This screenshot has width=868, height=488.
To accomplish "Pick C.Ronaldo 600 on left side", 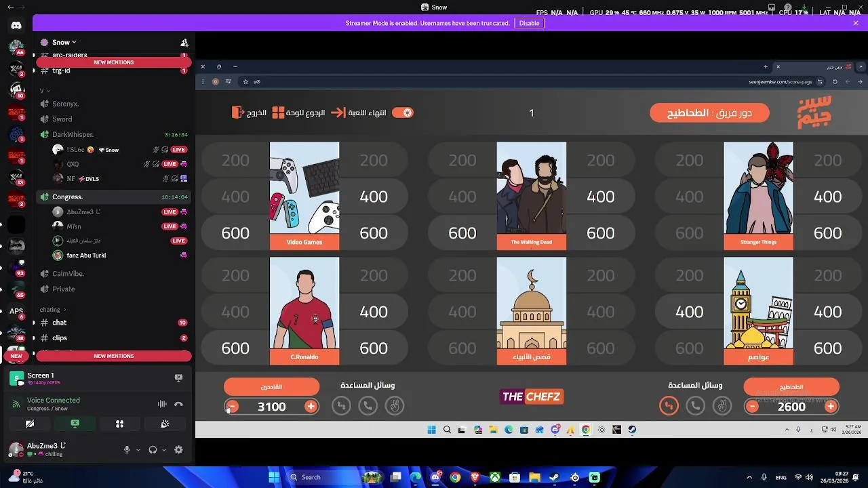I will coord(235,348).
